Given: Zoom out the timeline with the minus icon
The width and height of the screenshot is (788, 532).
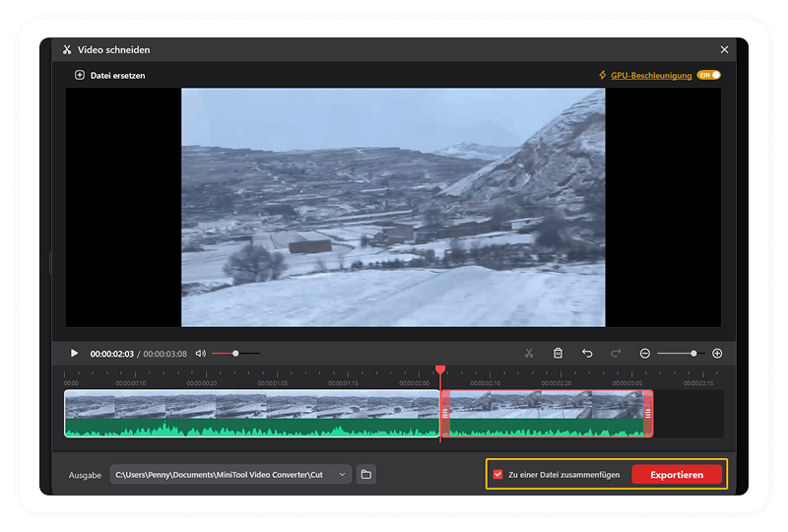Looking at the screenshot, I should 645,354.
